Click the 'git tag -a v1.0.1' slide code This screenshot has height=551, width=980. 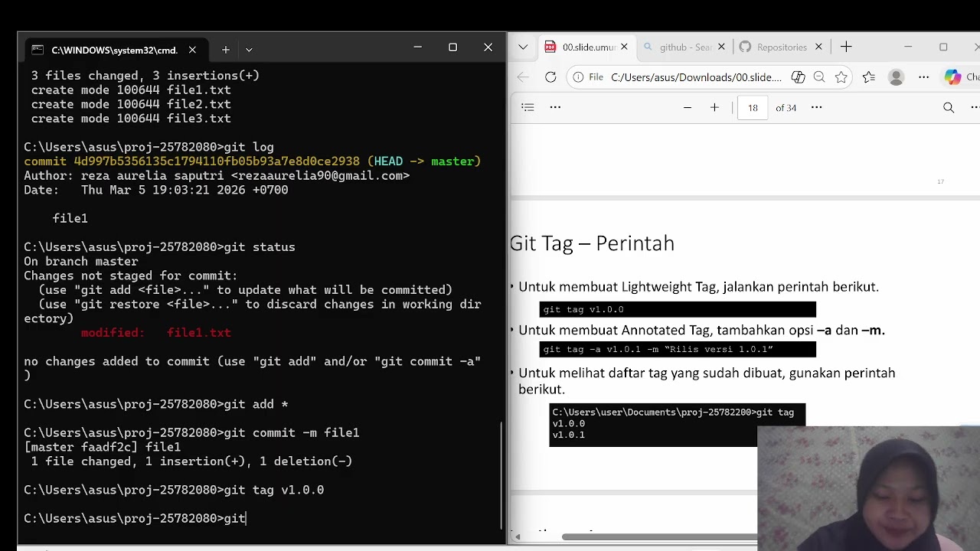click(678, 349)
